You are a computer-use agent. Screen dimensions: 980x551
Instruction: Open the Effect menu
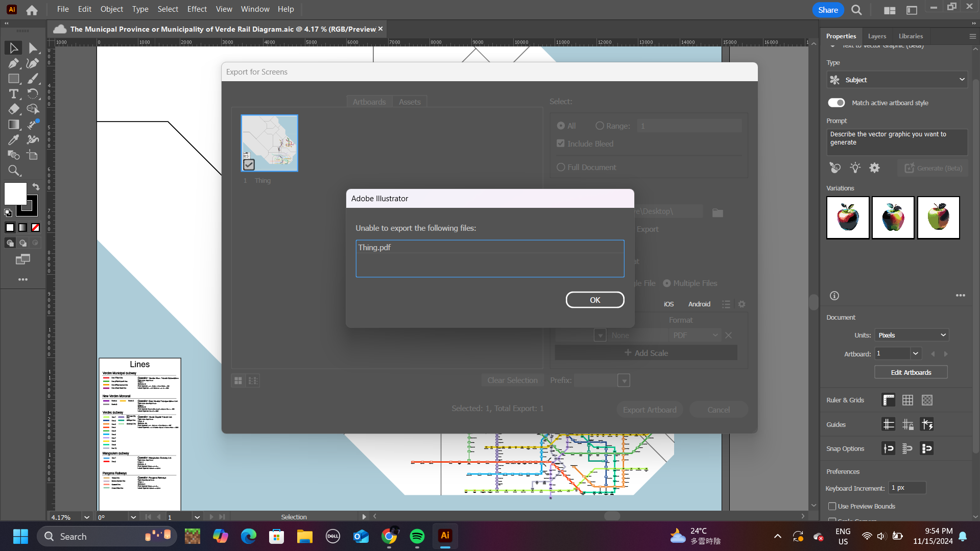pyautogui.click(x=197, y=9)
